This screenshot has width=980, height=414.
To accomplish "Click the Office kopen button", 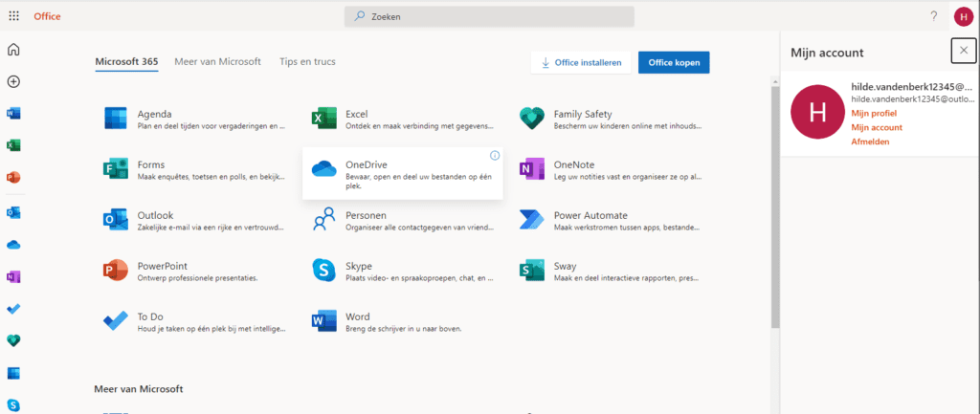I will click(674, 62).
